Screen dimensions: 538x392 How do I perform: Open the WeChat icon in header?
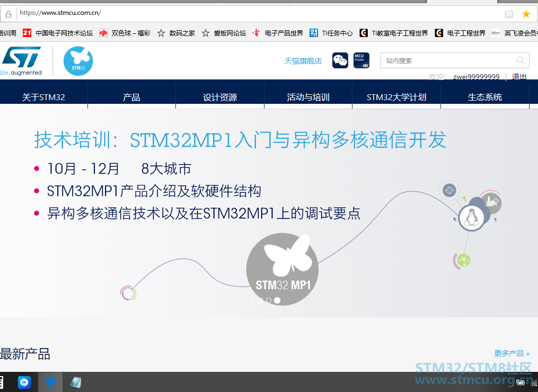click(340, 60)
